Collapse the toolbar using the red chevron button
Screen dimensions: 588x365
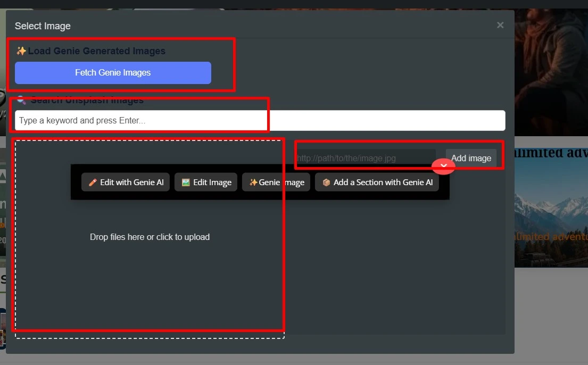[443, 166]
